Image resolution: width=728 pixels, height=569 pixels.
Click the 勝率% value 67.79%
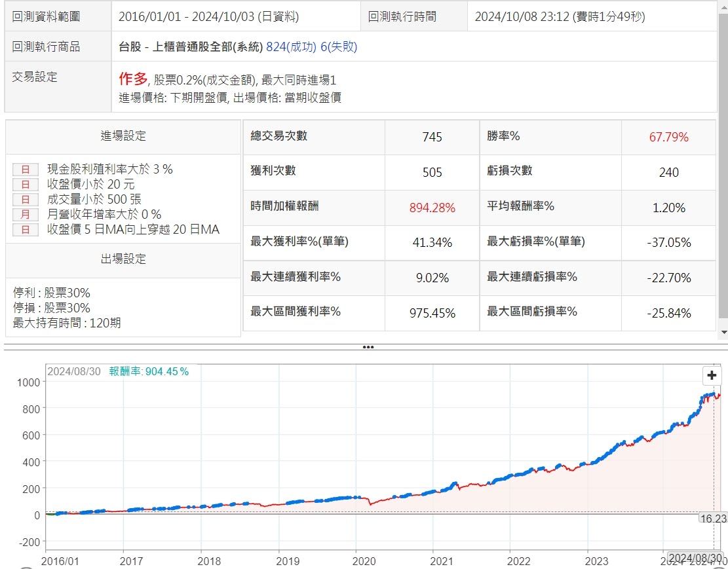[x=668, y=138]
